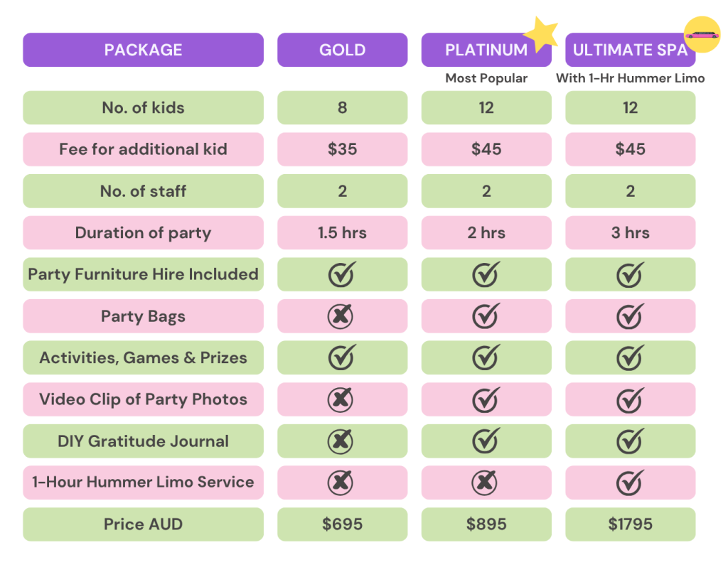Click Ultimate Spa's Activities, Games & Prizes checkmark
The image size is (728, 582).
(x=630, y=357)
